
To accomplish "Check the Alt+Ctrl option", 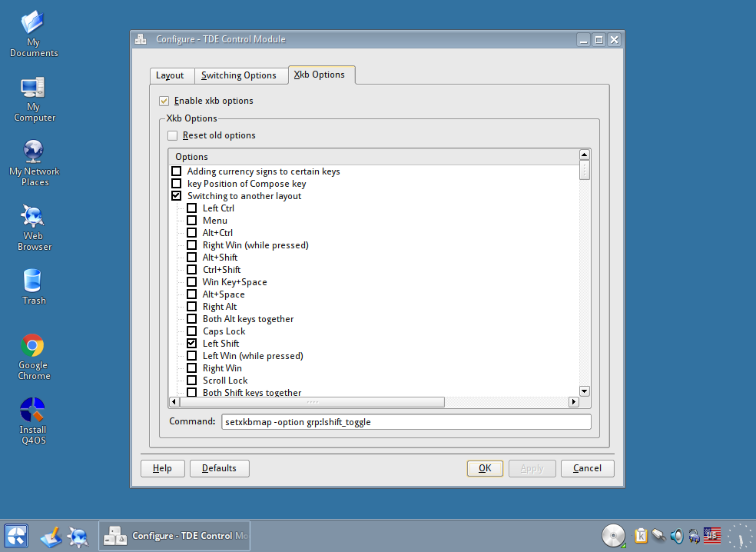I will click(192, 233).
